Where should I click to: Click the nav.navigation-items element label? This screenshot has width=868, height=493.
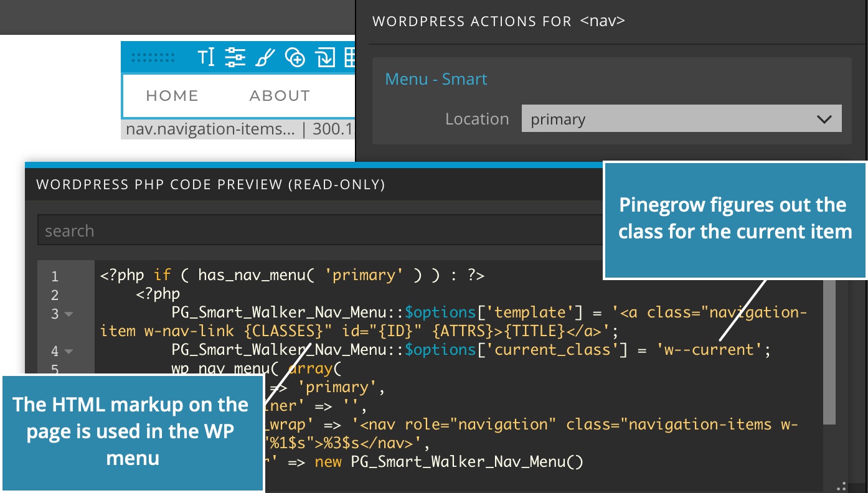(x=210, y=129)
